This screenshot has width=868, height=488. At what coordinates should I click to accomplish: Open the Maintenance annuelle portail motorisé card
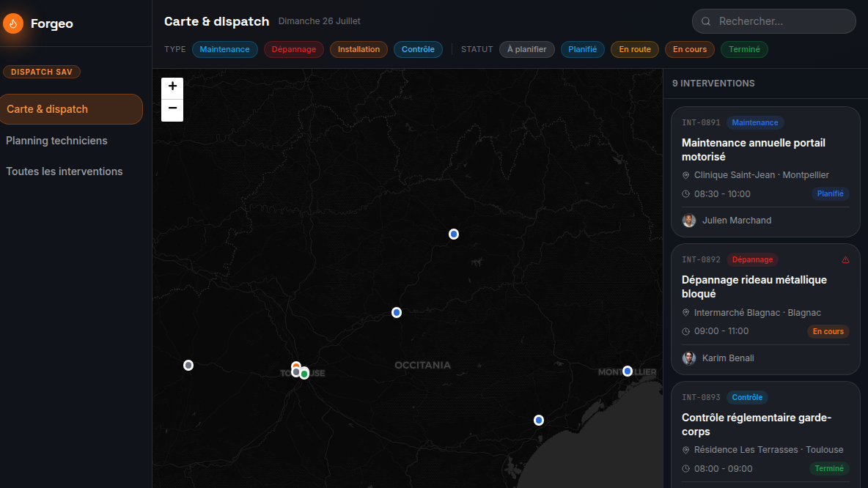pyautogui.click(x=765, y=171)
